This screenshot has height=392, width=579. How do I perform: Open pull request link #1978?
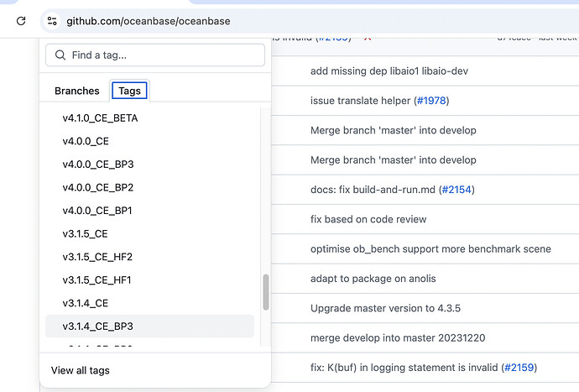pyautogui.click(x=431, y=101)
